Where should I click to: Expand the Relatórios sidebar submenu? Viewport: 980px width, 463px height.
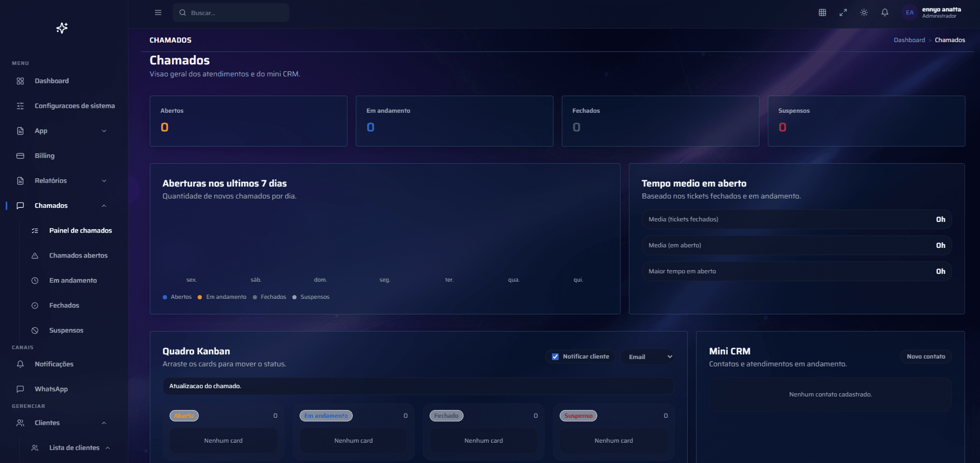click(x=62, y=181)
